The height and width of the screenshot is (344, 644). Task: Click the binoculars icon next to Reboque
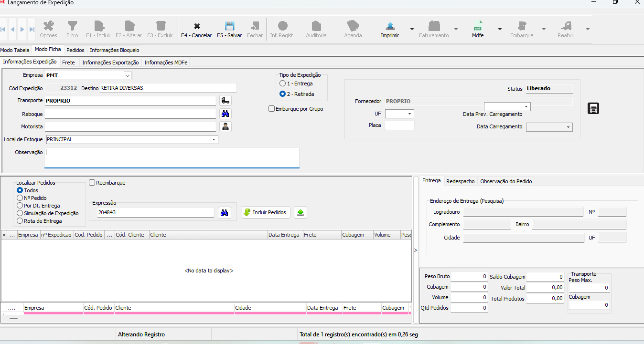point(225,114)
